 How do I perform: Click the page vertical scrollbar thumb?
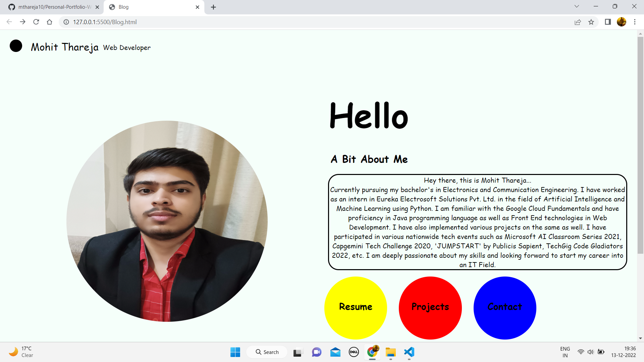click(x=640, y=145)
